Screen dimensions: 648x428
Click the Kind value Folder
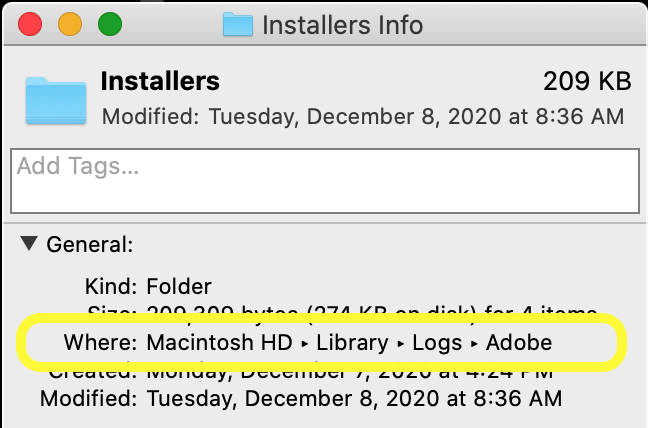[x=179, y=287]
